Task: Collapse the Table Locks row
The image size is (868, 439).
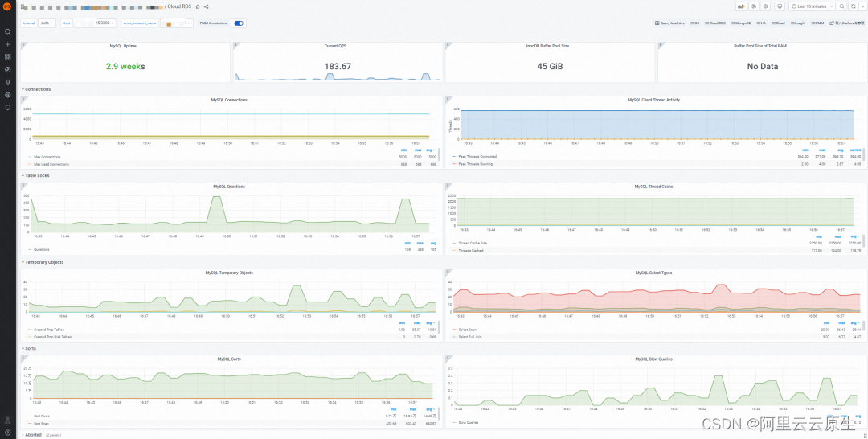Action: (36, 175)
